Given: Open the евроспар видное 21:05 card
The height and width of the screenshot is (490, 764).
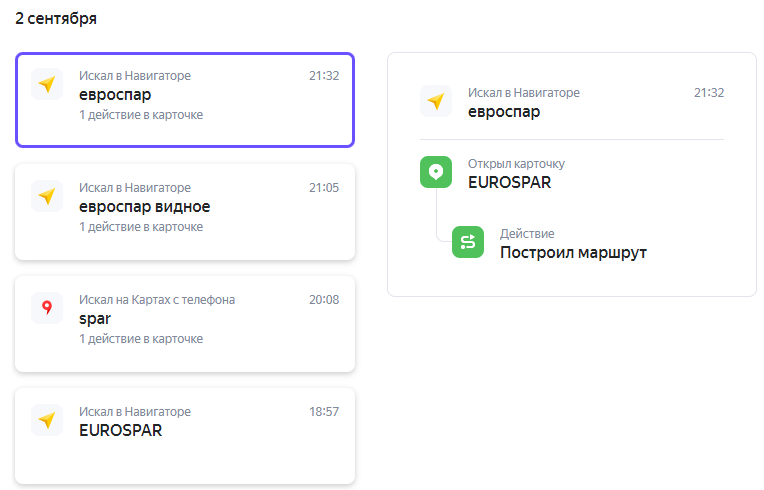Looking at the screenshot, I should point(185,212).
